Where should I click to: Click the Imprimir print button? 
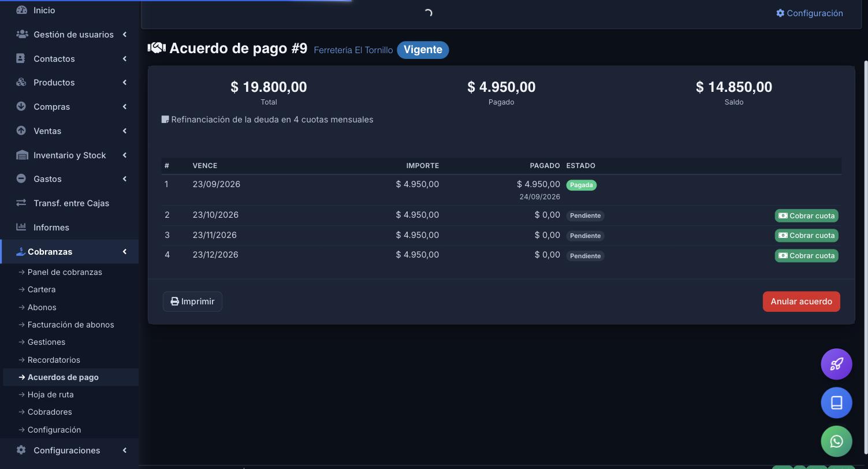tap(192, 301)
